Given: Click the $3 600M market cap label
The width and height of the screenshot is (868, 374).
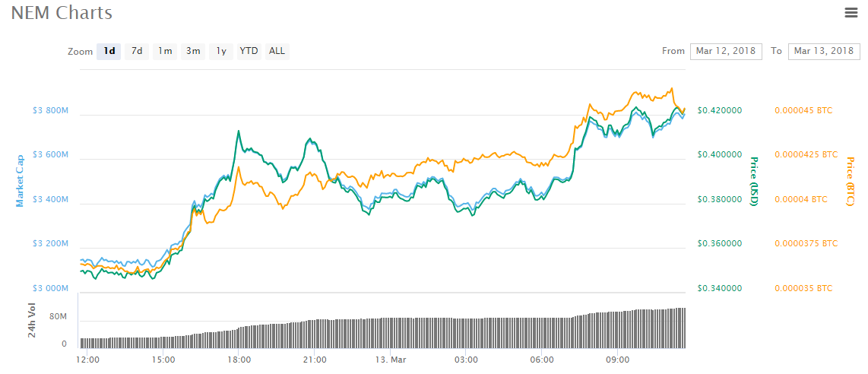Looking at the screenshot, I should (x=50, y=155).
